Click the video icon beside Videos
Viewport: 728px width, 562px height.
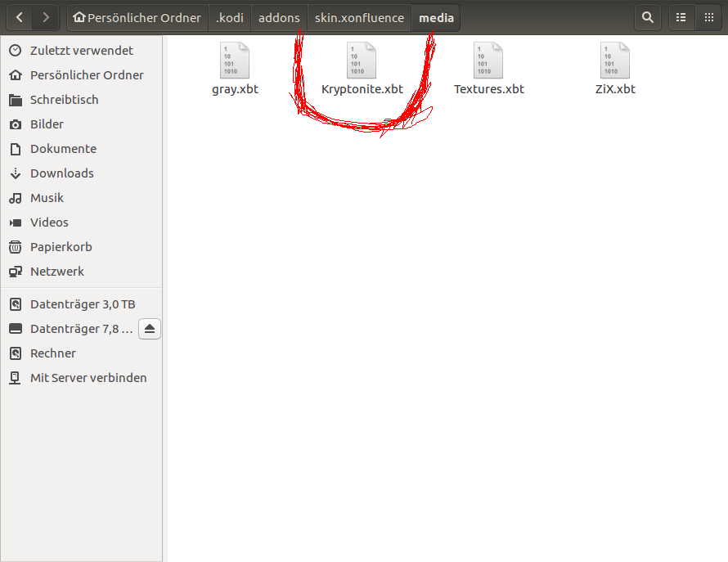coord(16,223)
